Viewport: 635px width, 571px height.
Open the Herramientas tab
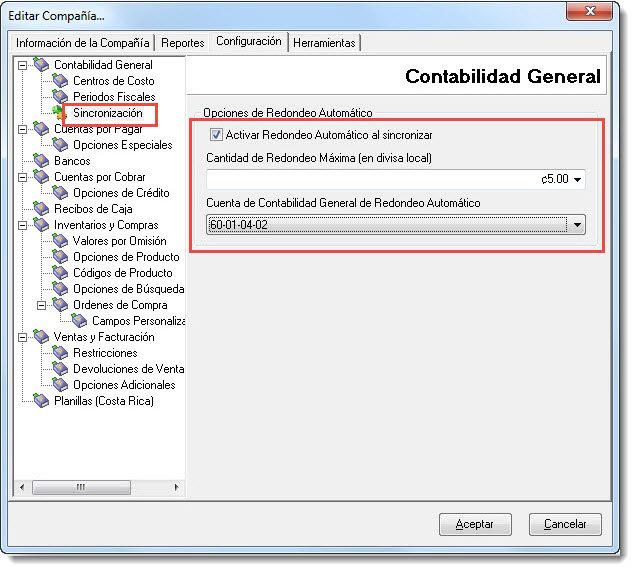click(324, 43)
